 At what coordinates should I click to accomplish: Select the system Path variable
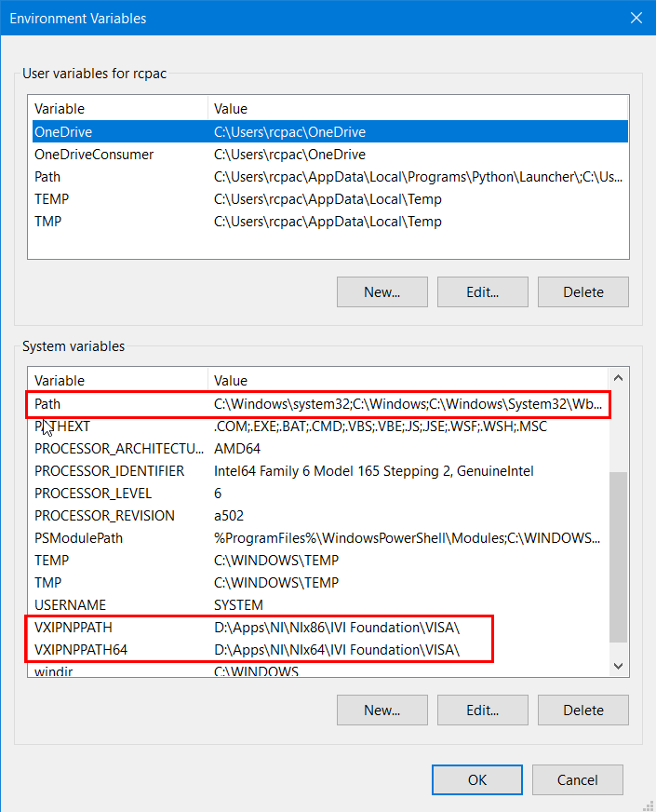tap(318, 404)
